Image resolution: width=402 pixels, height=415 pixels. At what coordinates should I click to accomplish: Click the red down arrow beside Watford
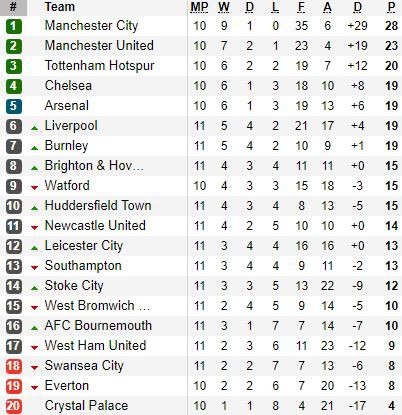point(34,188)
